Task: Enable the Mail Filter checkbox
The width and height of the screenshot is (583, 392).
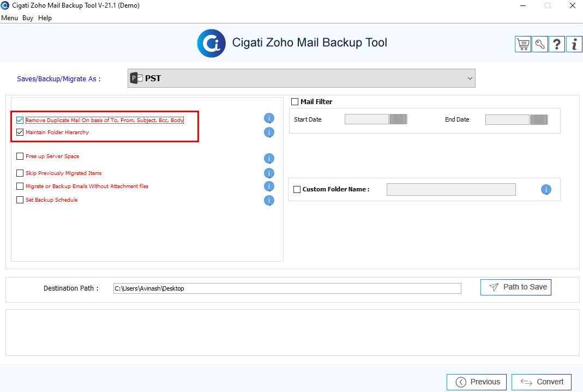Action: pyautogui.click(x=295, y=102)
